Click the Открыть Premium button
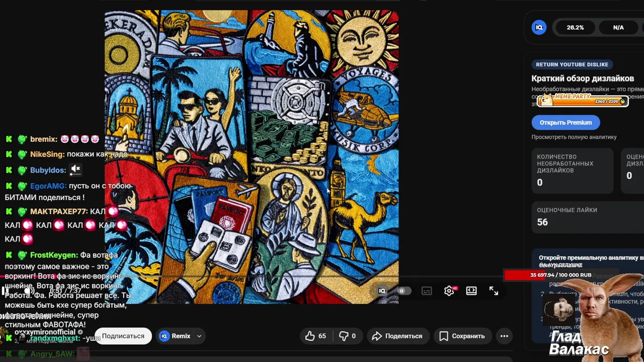 click(x=566, y=122)
